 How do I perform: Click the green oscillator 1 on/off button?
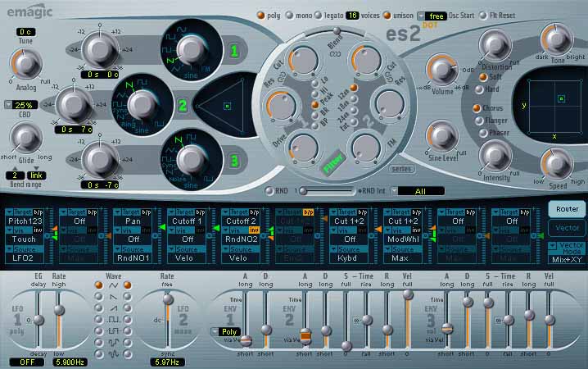tap(234, 51)
